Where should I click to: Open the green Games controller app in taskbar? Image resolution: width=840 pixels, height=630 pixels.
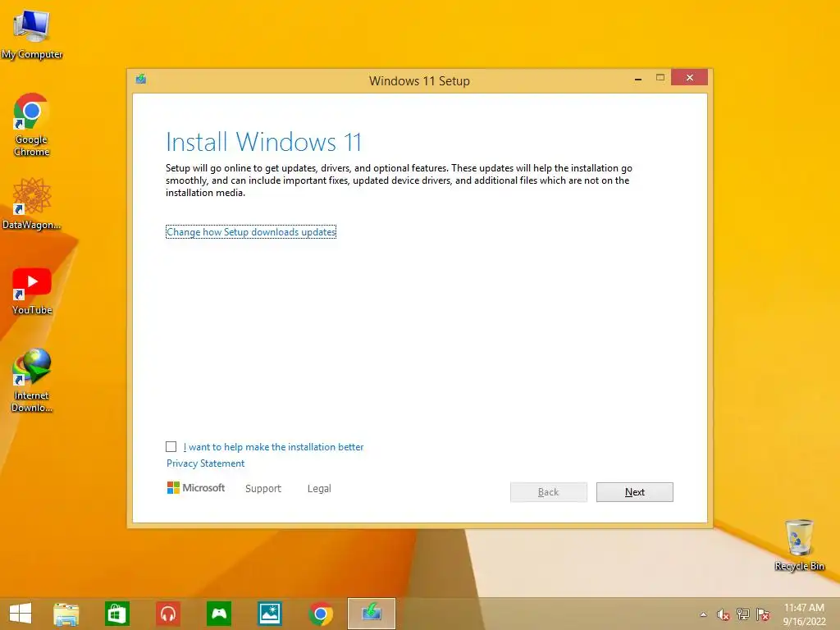click(x=218, y=614)
